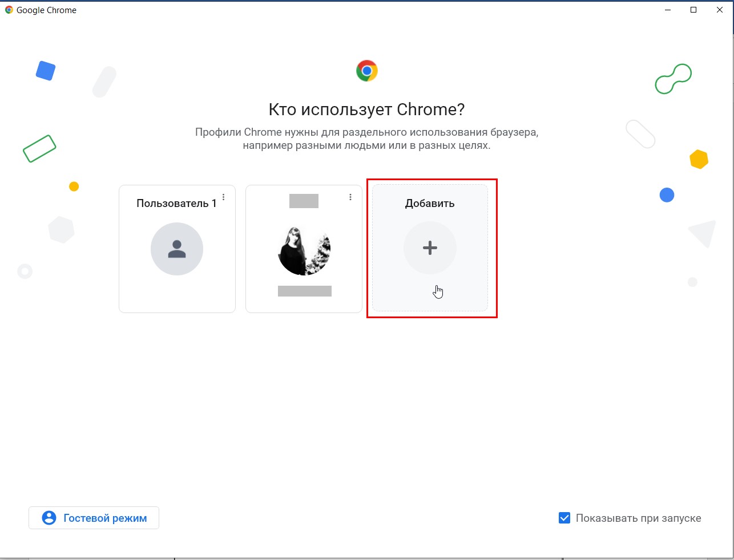This screenshot has width=734, height=560.
Task: Select the profile with the photo avatar
Action: [x=304, y=249]
